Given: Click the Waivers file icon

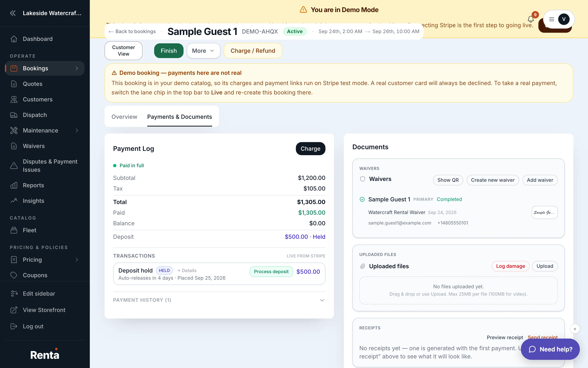Looking at the screenshot, I should point(14,146).
